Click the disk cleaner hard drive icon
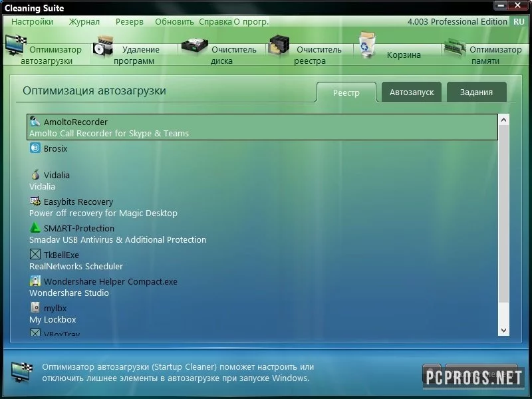Viewport: 532px width, 399px height. (194, 46)
